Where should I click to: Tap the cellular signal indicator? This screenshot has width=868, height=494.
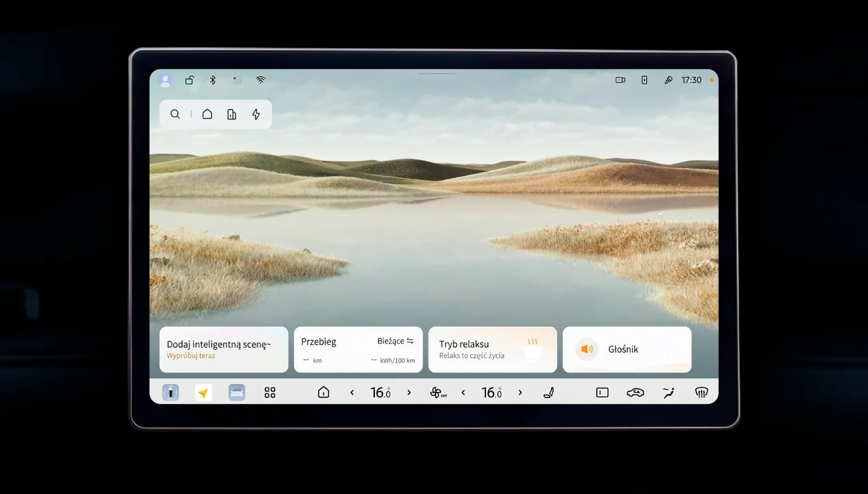[237, 80]
